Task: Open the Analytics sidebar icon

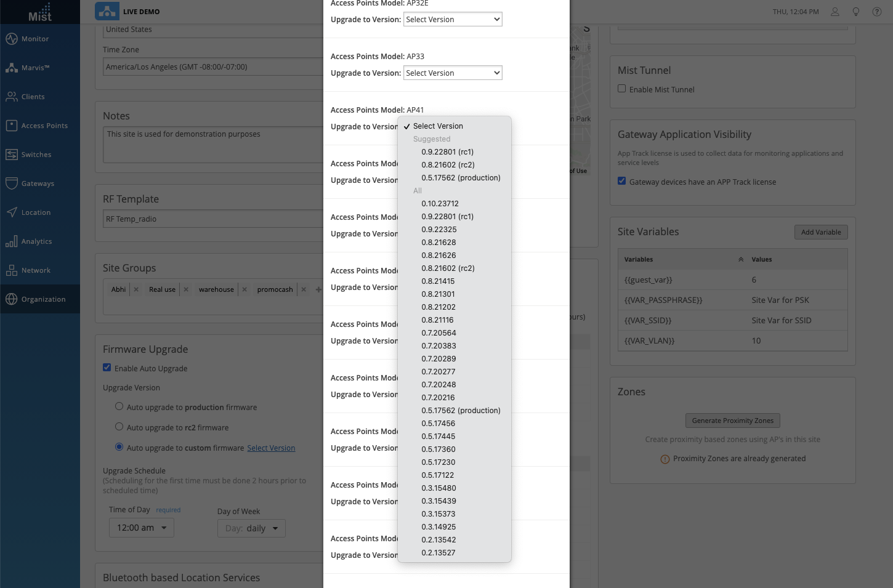Action: click(12, 241)
